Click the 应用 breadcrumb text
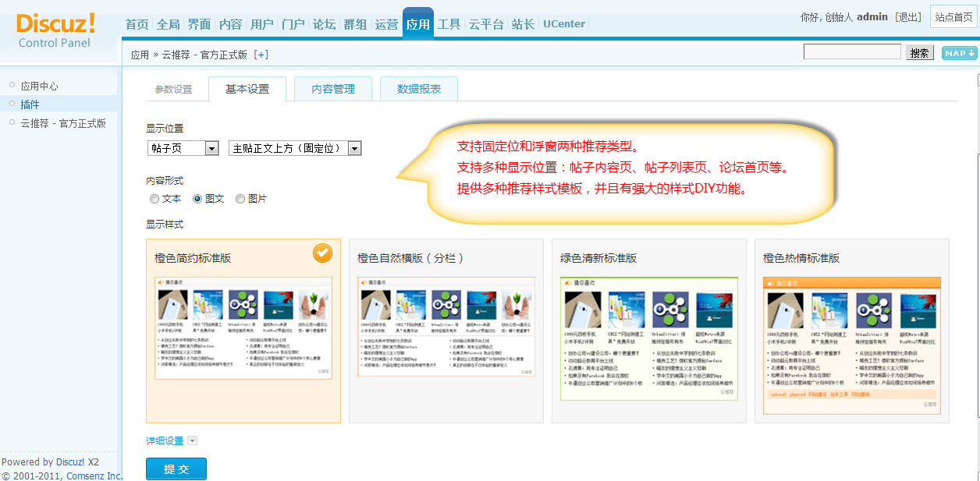The height and width of the screenshot is (481, 980). (140, 55)
